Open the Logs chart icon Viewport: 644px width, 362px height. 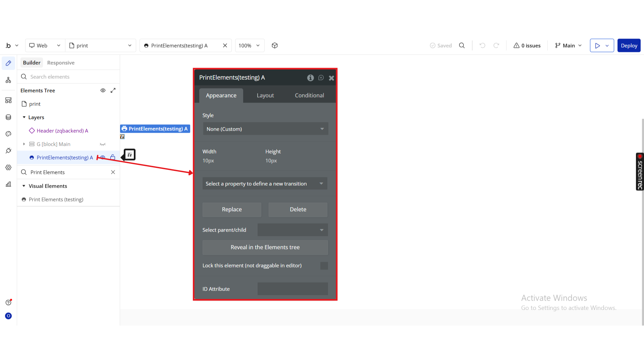pos(8,184)
